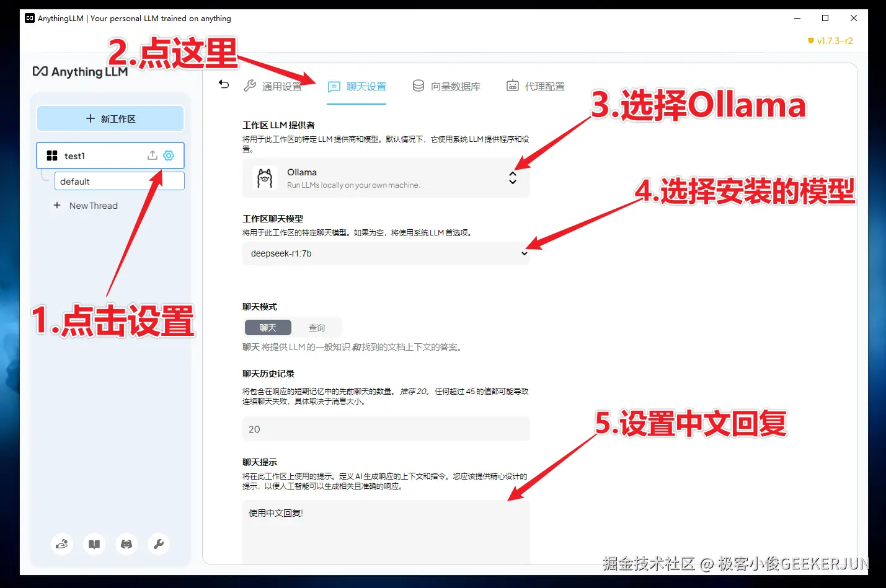Switch to the 通用设置 tab
Image resolution: width=886 pixels, height=588 pixels.
pyautogui.click(x=273, y=86)
